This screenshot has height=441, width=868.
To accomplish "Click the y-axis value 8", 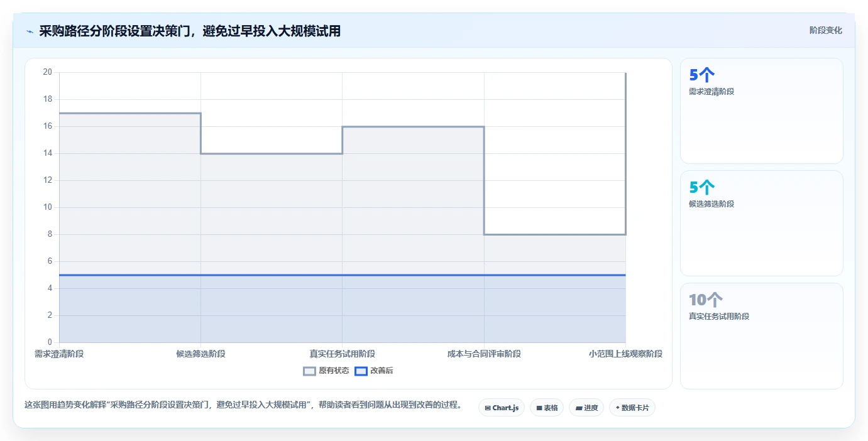I will tap(50, 234).
